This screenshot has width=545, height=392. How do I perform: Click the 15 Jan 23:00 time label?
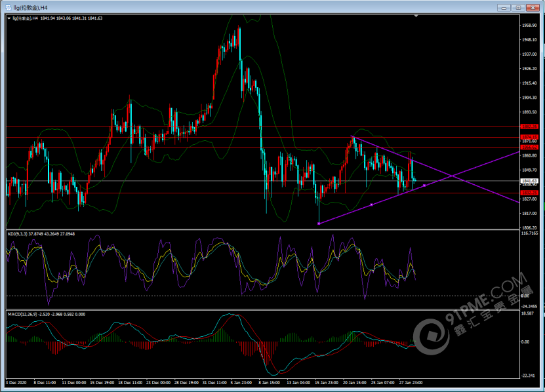point(327,383)
